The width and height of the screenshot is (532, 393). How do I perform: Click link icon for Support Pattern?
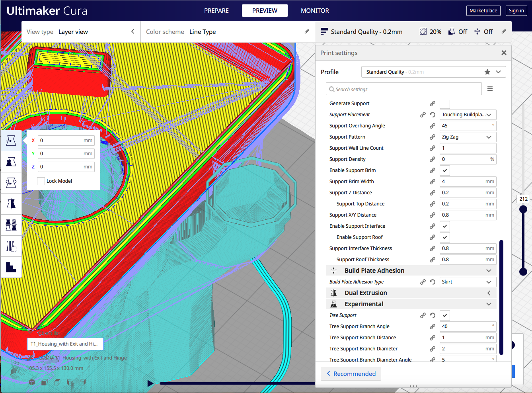coord(433,137)
